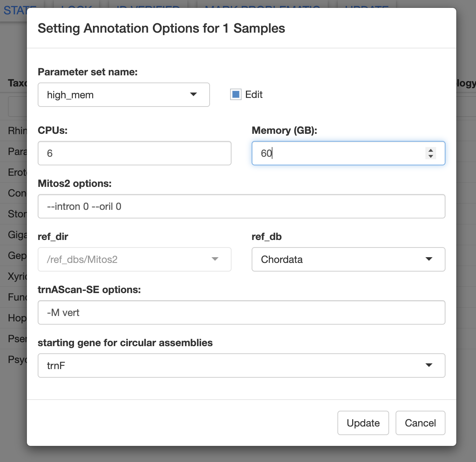Screen dimensions: 476x462
Task: Focus the CPUs input field
Action: (135, 153)
